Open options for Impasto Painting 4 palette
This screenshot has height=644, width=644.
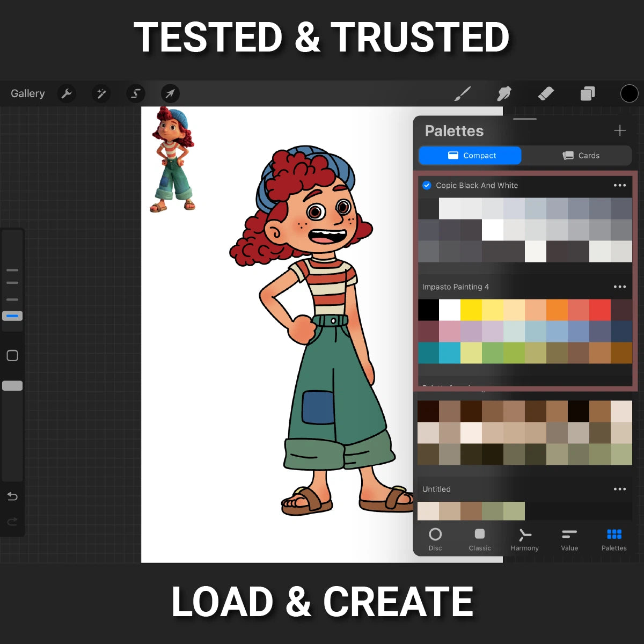coord(620,287)
